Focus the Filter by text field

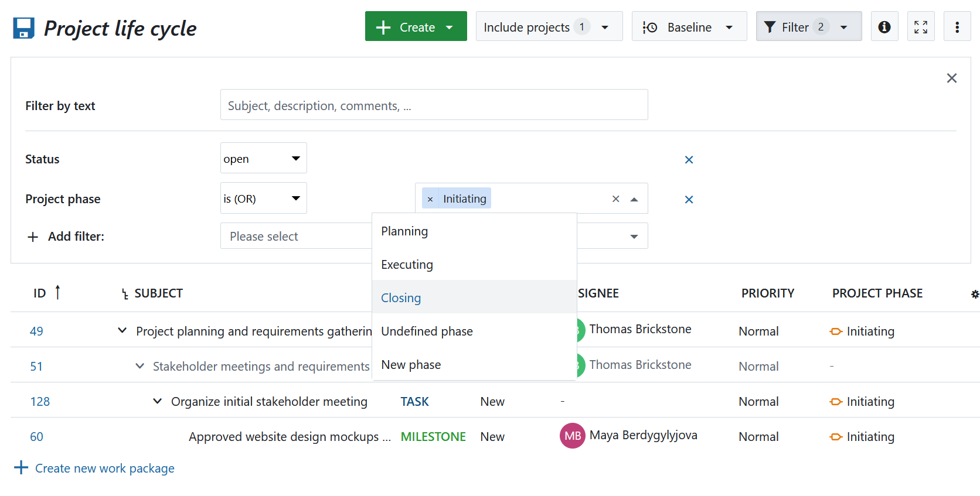click(x=434, y=105)
